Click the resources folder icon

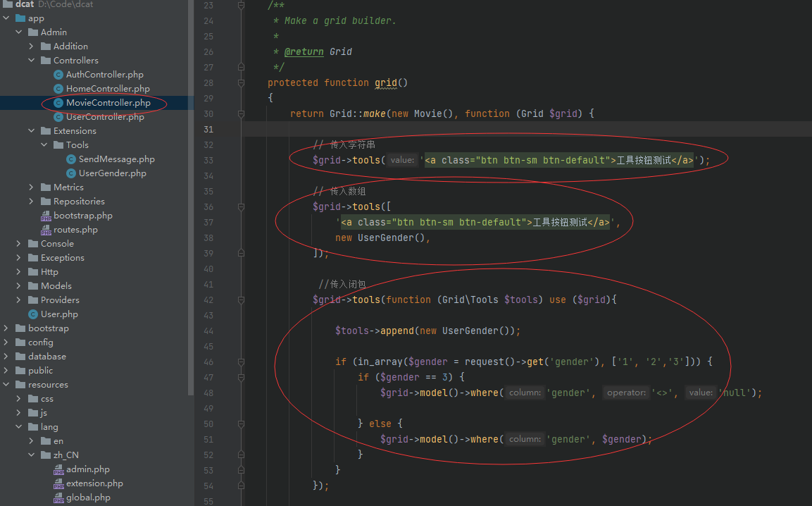click(x=20, y=385)
